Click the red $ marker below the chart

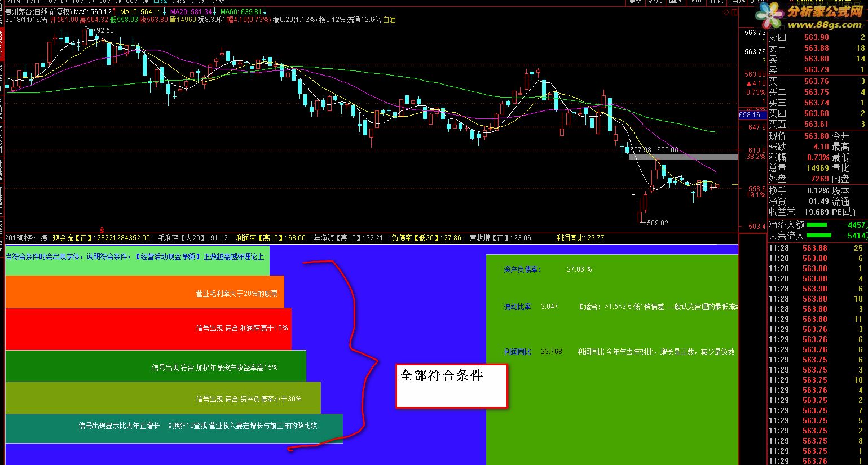tap(102, 229)
